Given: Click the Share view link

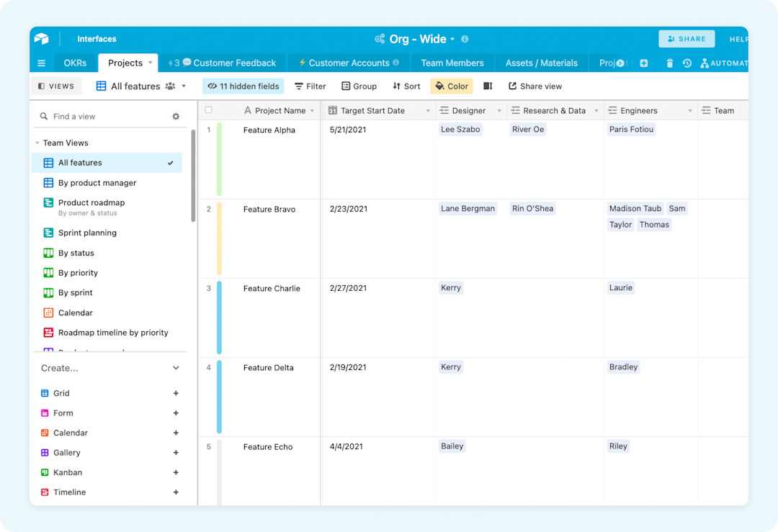Looking at the screenshot, I should [535, 86].
